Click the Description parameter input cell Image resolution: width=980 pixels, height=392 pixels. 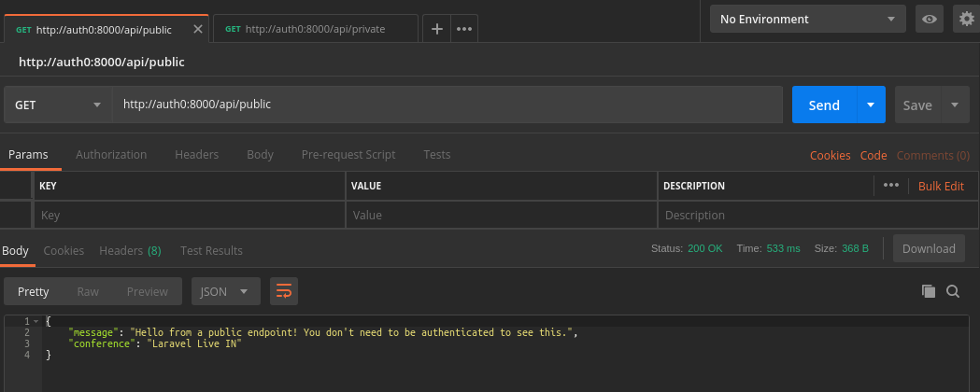click(817, 215)
